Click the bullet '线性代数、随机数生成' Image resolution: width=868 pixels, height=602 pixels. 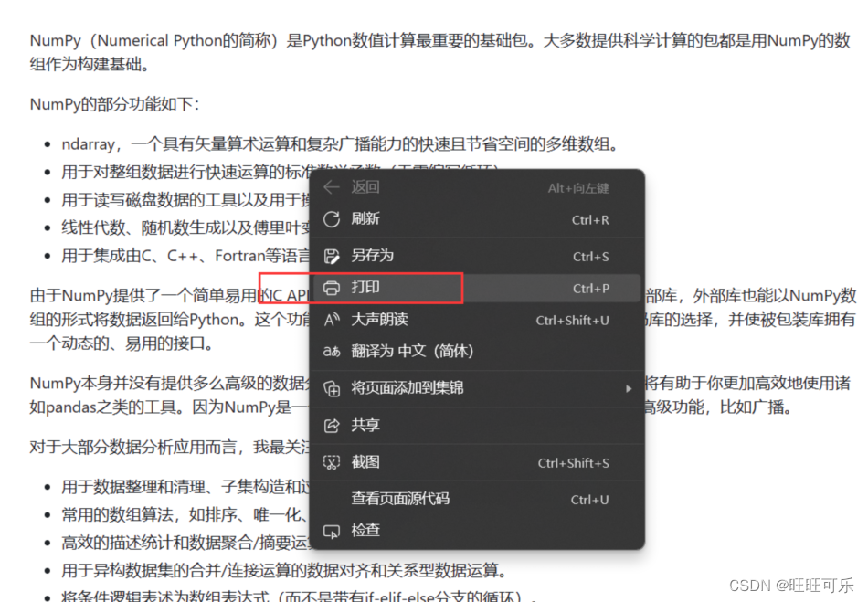pos(185,227)
